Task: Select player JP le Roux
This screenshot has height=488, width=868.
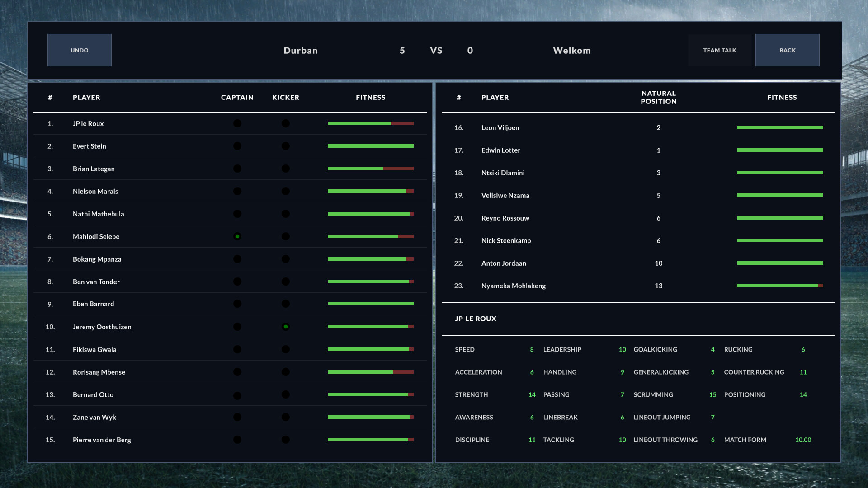Action: (x=88, y=123)
